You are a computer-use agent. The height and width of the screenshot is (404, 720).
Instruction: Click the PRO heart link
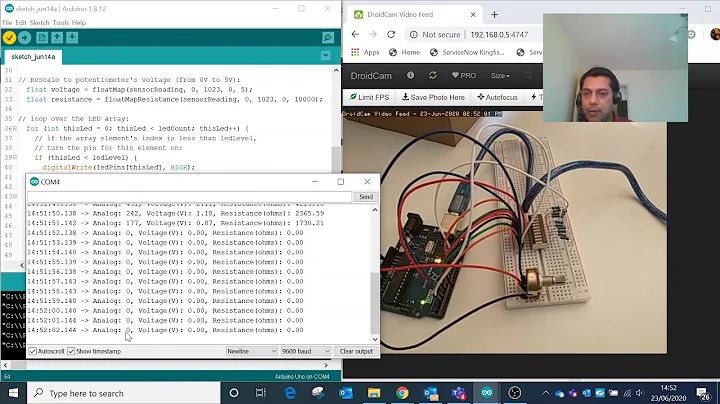tap(464, 75)
